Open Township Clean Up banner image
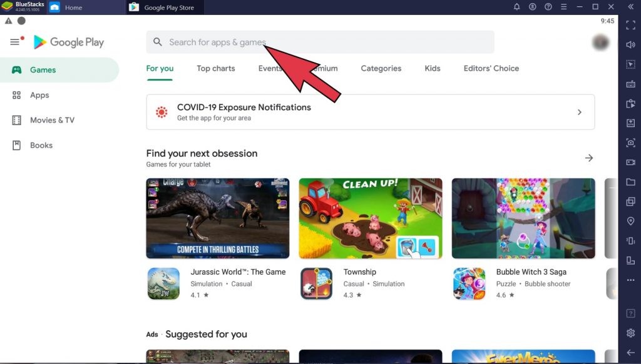Image resolution: width=641 pixels, height=364 pixels. 371,218
